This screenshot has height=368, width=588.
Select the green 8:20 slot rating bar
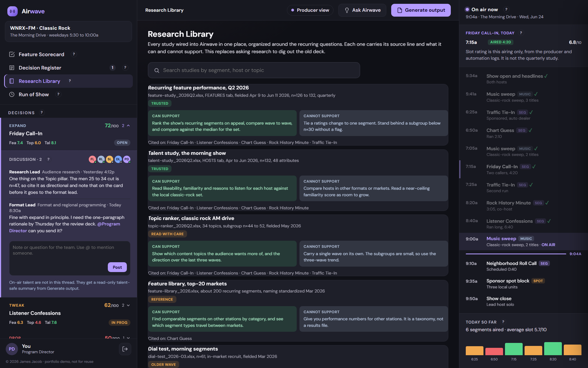[x=553, y=349]
